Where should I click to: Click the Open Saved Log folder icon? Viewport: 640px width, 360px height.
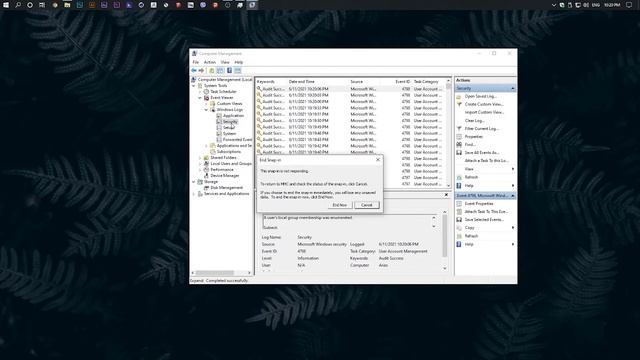(459, 96)
